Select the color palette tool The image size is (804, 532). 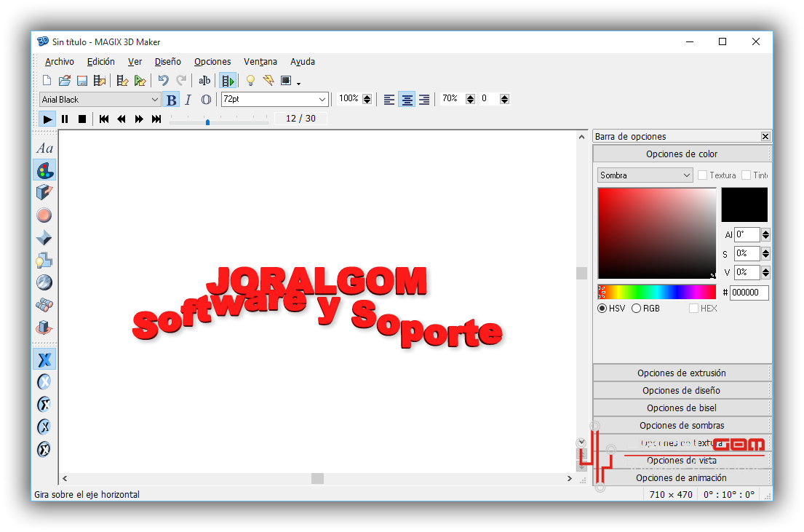pos(44,170)
